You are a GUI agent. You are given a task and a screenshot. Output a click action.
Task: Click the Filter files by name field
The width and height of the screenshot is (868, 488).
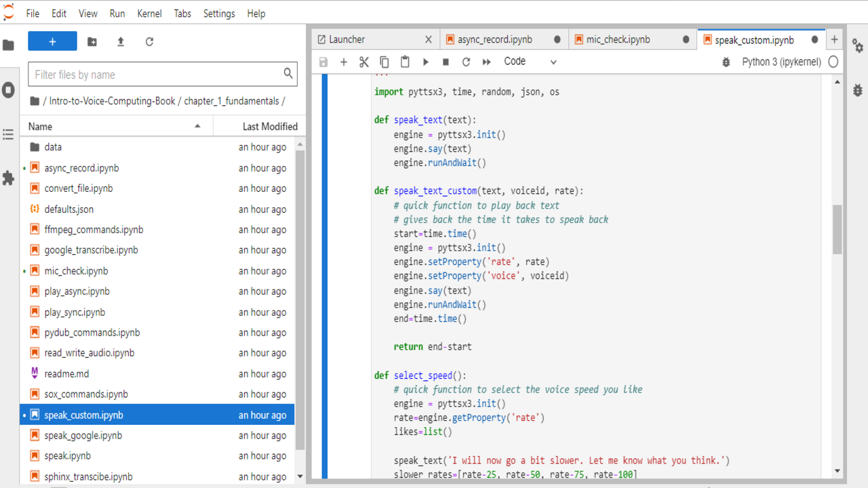[x=163, y=75]
